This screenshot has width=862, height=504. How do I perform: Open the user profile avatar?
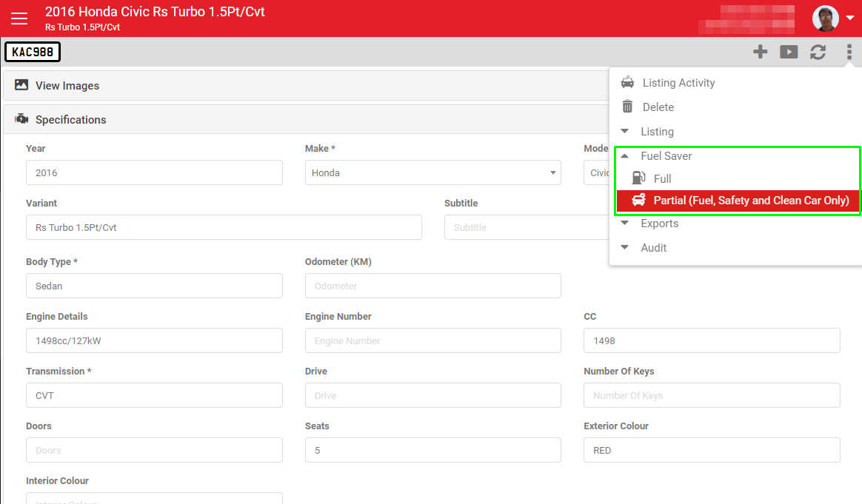[x=825, y=19]
